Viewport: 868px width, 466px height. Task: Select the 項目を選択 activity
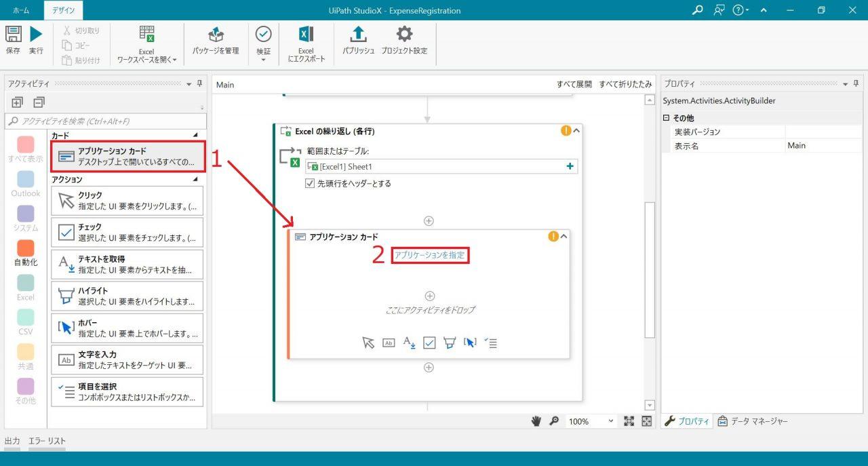[127, 391]
